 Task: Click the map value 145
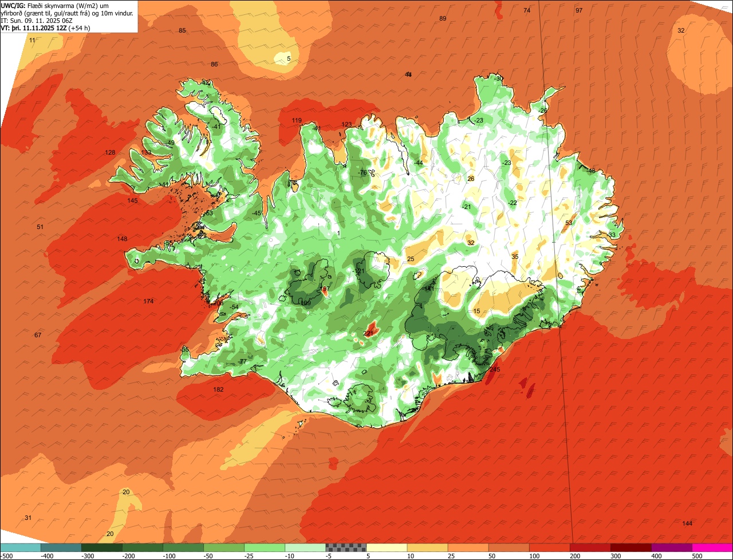132,200
